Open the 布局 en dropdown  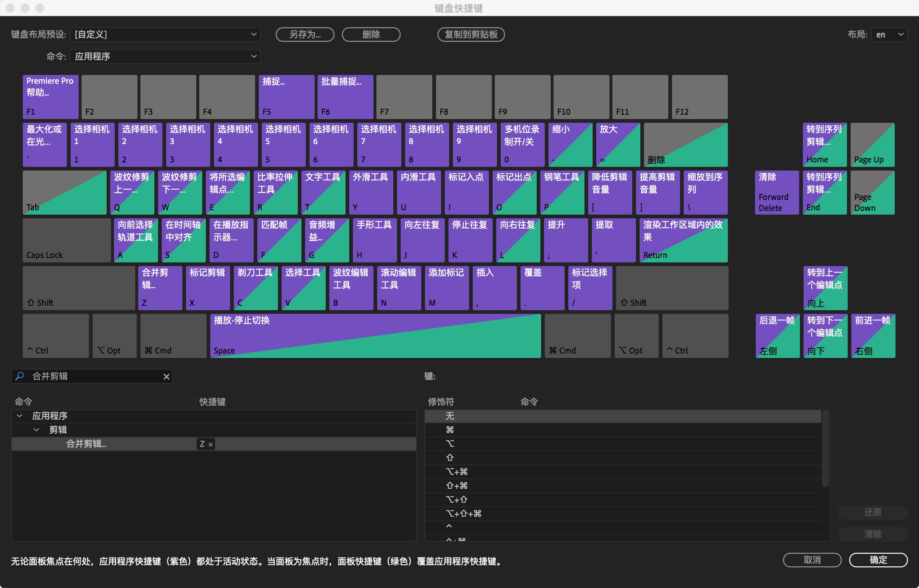(x=889, y=35)
